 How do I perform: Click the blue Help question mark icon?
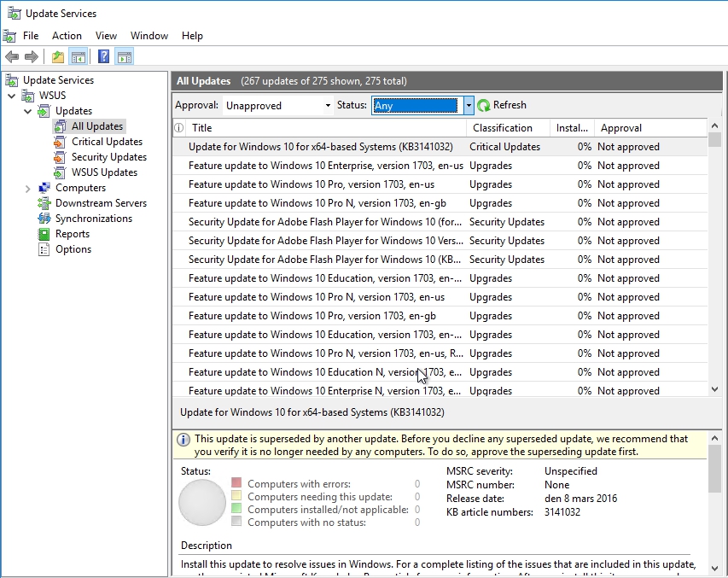(x=103, y=57)
